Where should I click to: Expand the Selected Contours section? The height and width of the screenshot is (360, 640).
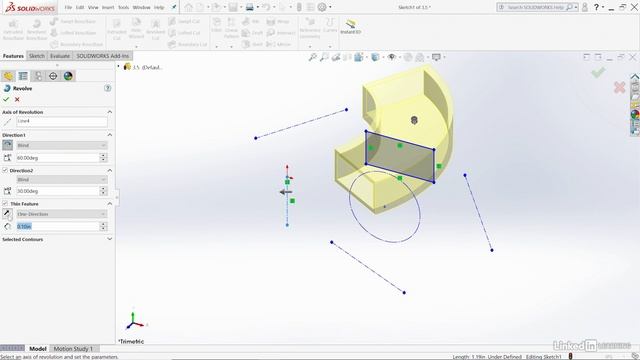coord(109,239)
